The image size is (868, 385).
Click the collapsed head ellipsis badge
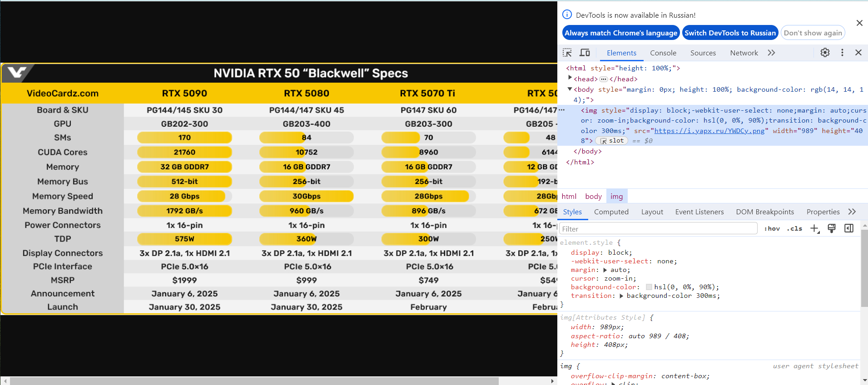pos(604,79)
